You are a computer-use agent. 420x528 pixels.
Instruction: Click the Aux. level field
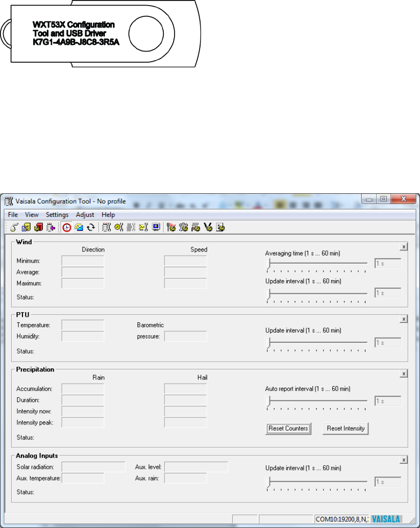coord(196,467)
